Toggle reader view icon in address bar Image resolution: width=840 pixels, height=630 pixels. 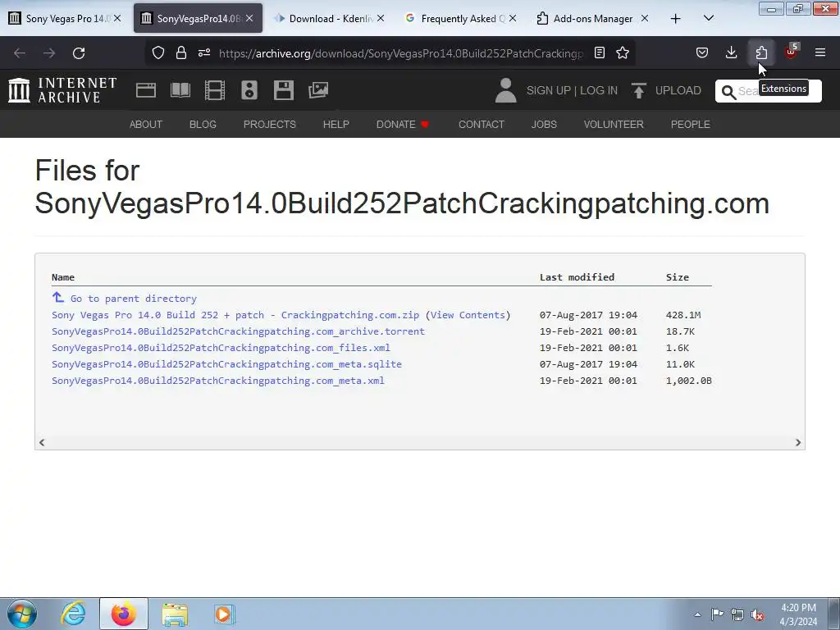click(x=600, y=52)
